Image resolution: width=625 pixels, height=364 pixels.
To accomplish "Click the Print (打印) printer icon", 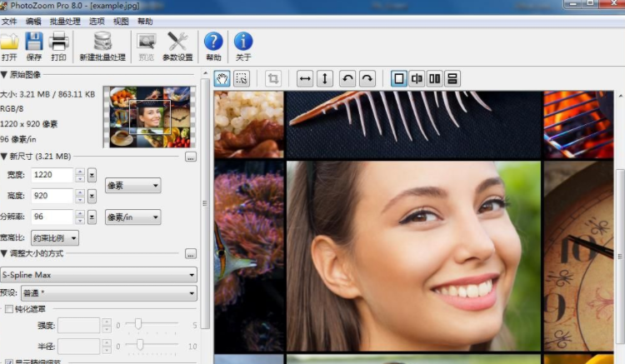I will (x=58, y=42).
